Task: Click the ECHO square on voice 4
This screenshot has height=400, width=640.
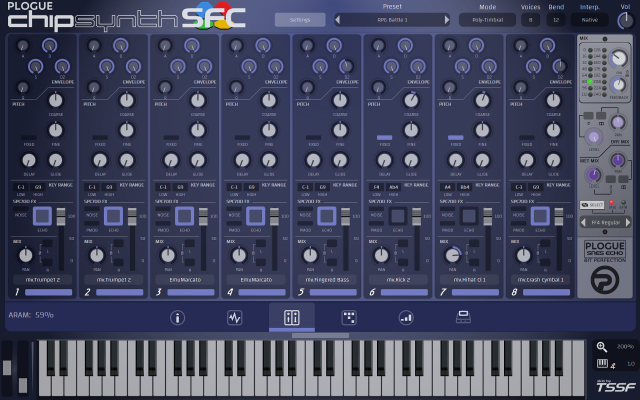Action: [256, 216]
